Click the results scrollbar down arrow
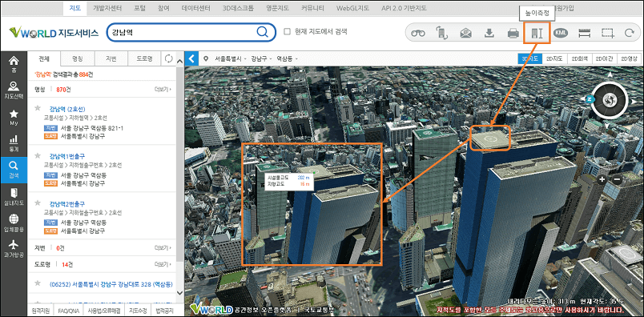The image size is (644, 317). pos(179,292)
